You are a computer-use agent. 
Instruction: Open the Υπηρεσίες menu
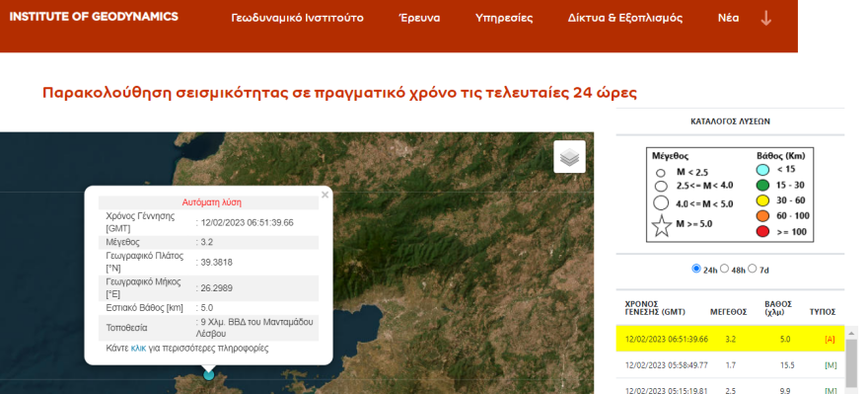[x=504, y=18]
